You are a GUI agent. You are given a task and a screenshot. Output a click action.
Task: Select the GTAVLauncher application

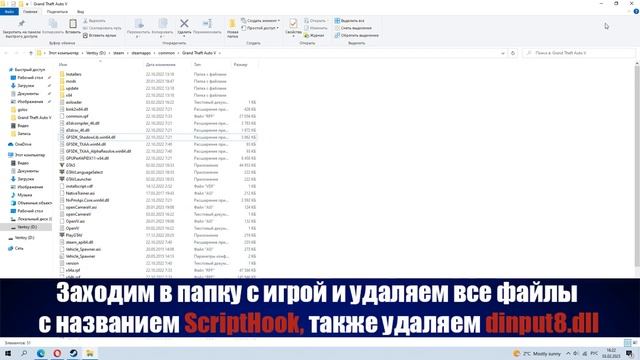[x=79, y=179]
